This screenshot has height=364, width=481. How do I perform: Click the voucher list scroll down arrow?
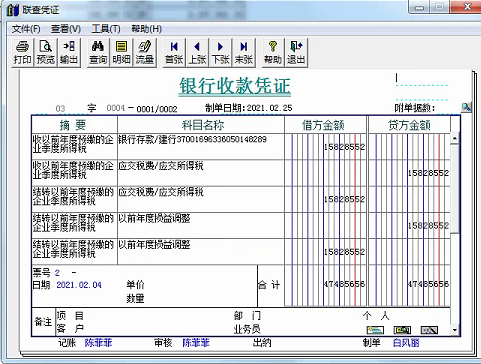tap(455, 330)
